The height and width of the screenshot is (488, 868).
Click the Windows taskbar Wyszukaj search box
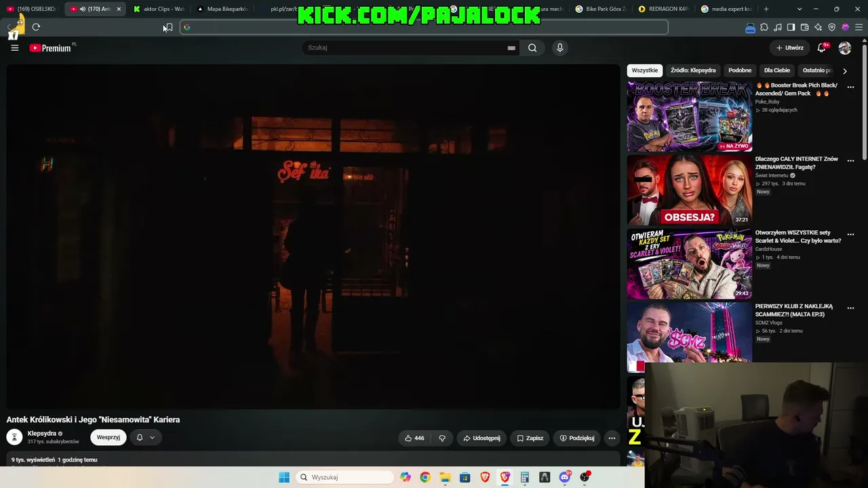tap(344, 477)
